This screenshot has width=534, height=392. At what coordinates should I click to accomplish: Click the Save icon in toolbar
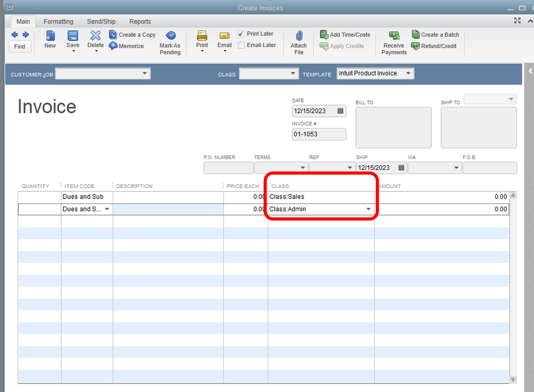[73, 36]
